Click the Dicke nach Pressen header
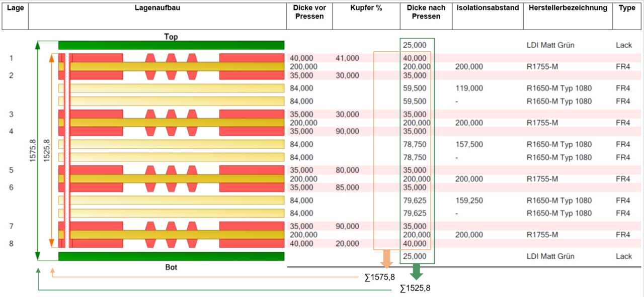 click(x=426, y=12)
